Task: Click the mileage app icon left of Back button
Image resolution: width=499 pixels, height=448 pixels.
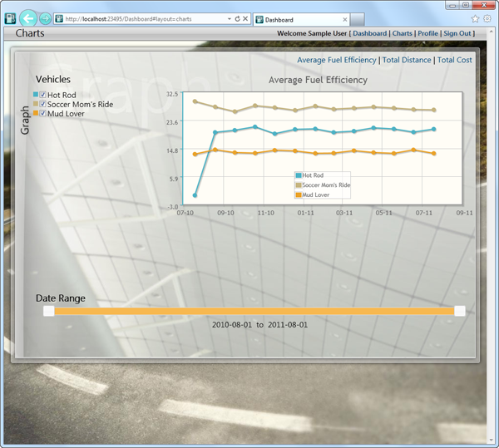Action: coord(11,19)
